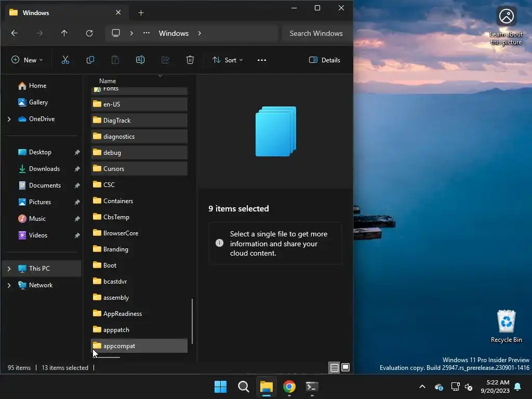This screenshot has height=399, width=532.
Task: Switch to details list view in status bar
Action: point(334,367)
